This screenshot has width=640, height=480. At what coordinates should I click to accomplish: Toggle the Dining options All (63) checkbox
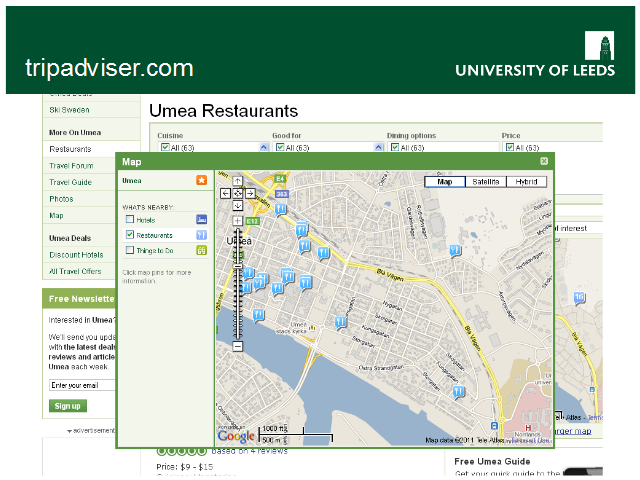[x=395, y=147]
